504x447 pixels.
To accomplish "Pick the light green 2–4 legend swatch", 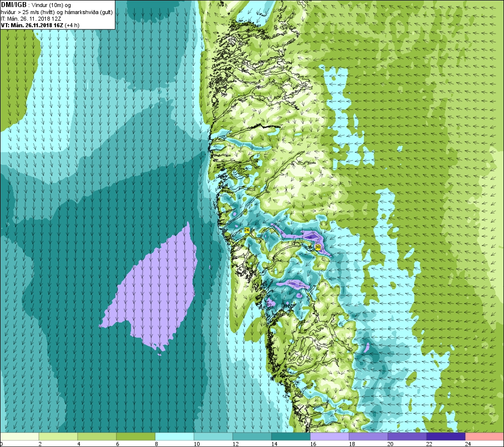I will 58,436.
